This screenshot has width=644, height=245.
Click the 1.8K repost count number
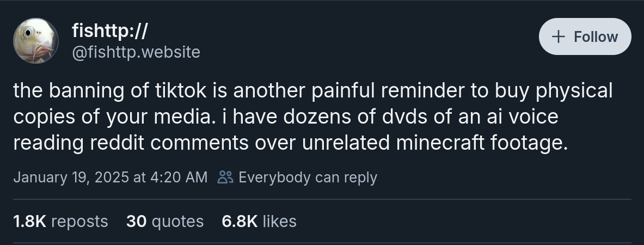coord(29,221)
